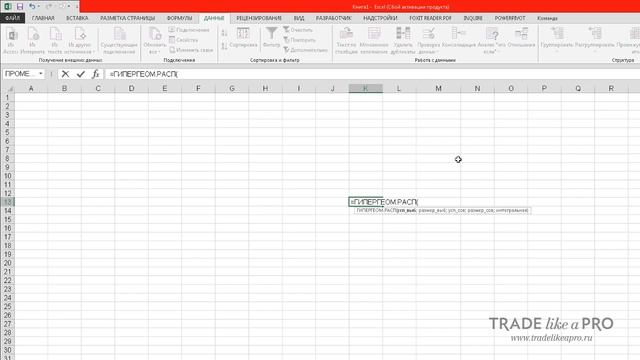This screenshot has height=360, width=640.
Task: Expand the Undo history dropdown arrow
Action: pyautogui.click(x=39, y=7)
